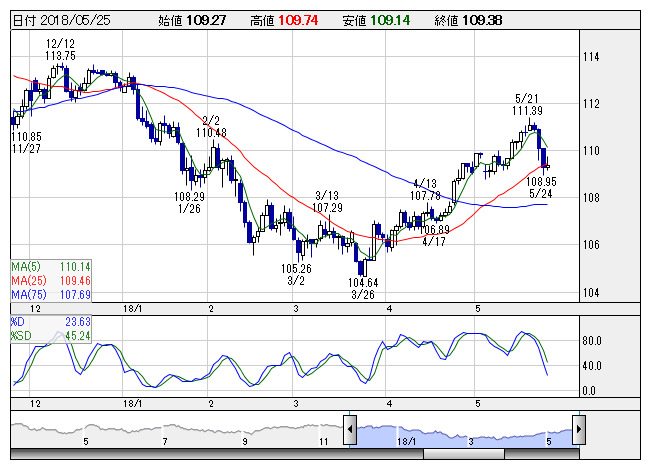652x469 pixels.
Task: Click the MA(5) legend entry
Action: click(x=51, y=267)
